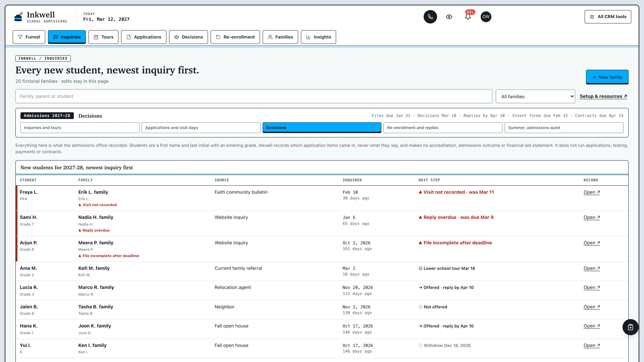Click the Admissions 2027-28 badge
The image size is (644, 362).
(x=47, y=116)
